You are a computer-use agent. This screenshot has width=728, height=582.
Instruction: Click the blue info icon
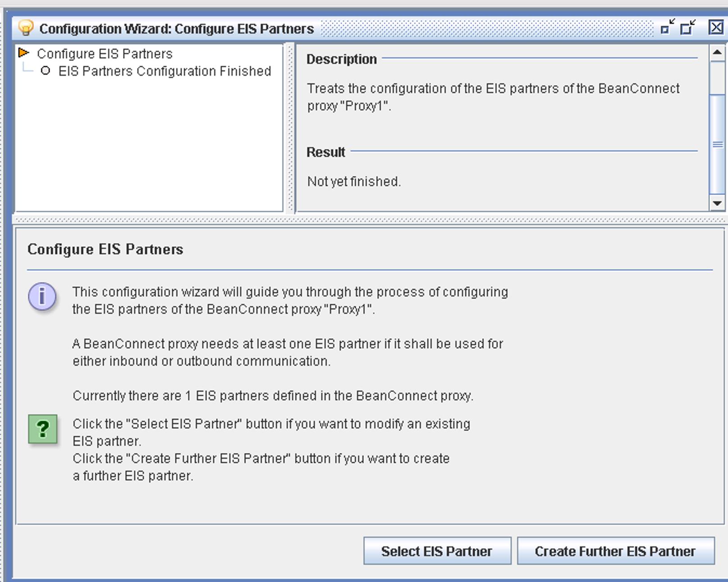pos(42,297)
